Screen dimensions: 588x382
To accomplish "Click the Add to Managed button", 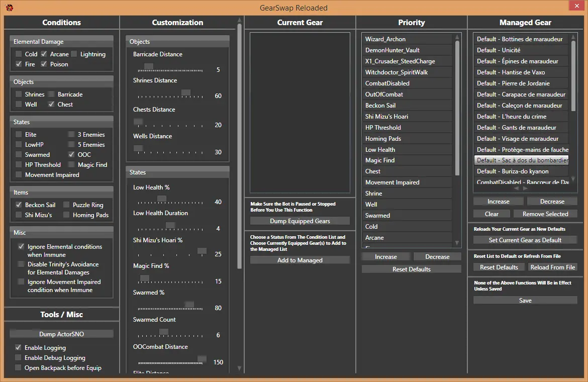I will coord(300,260).
